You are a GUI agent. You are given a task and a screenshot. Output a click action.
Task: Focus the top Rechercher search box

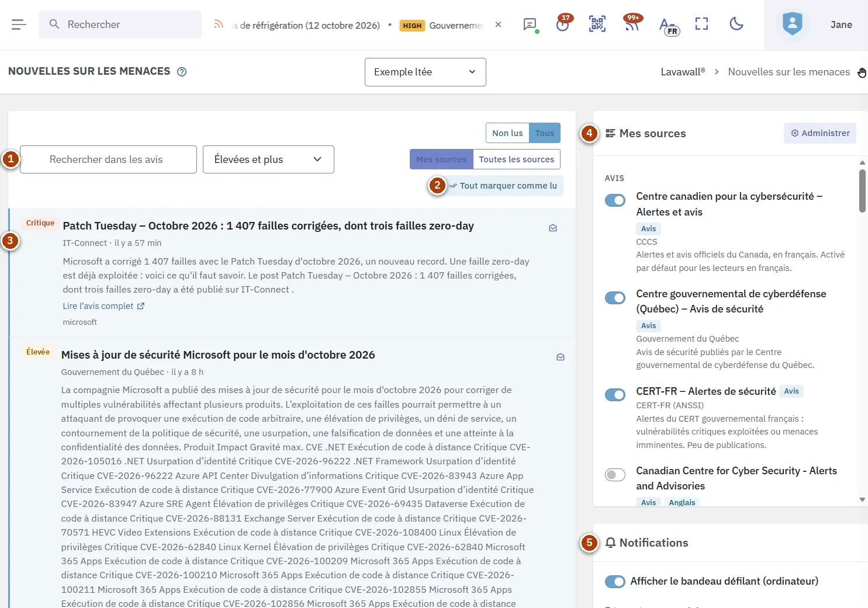(x=120, y=25)
